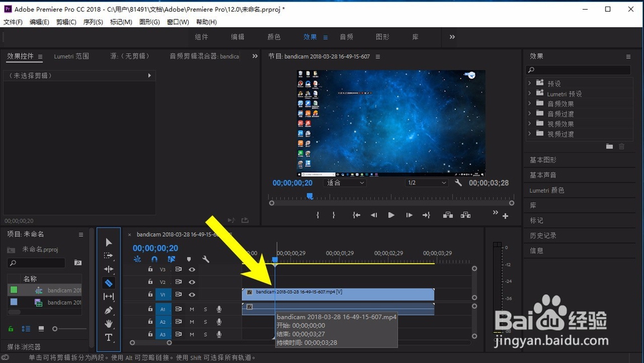Open the 历史记录 panel
This screenshot has height=363, width=644.
tap(543, 235)
